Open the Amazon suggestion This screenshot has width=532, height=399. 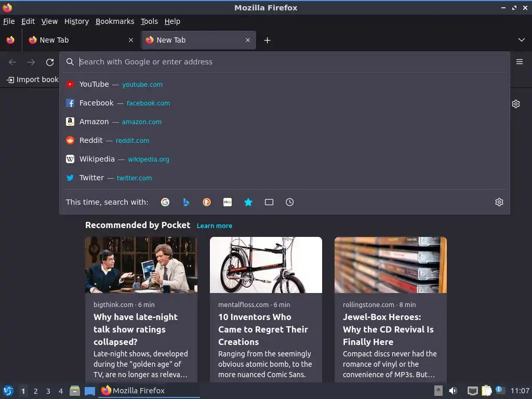(284, 122)
